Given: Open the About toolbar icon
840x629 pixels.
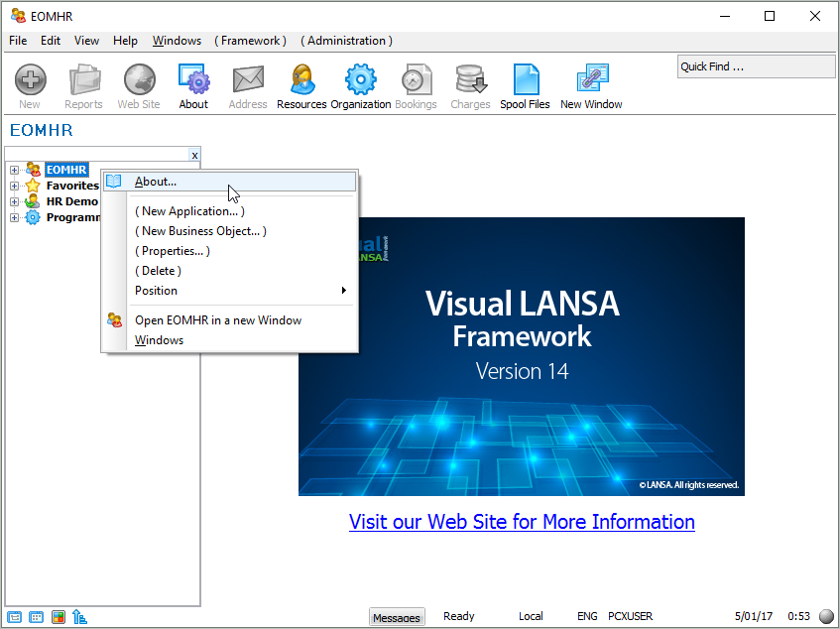Looking at the screenshot, I should click(194, 79).
